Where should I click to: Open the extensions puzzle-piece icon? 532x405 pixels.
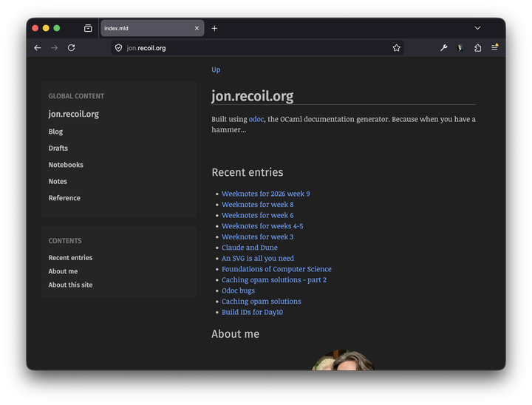(x=477, y=48)
